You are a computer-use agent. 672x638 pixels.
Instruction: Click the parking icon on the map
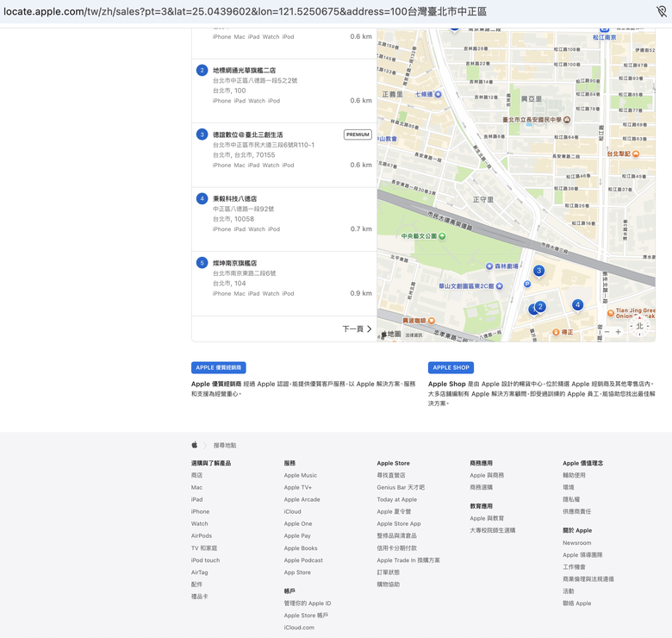527,285
